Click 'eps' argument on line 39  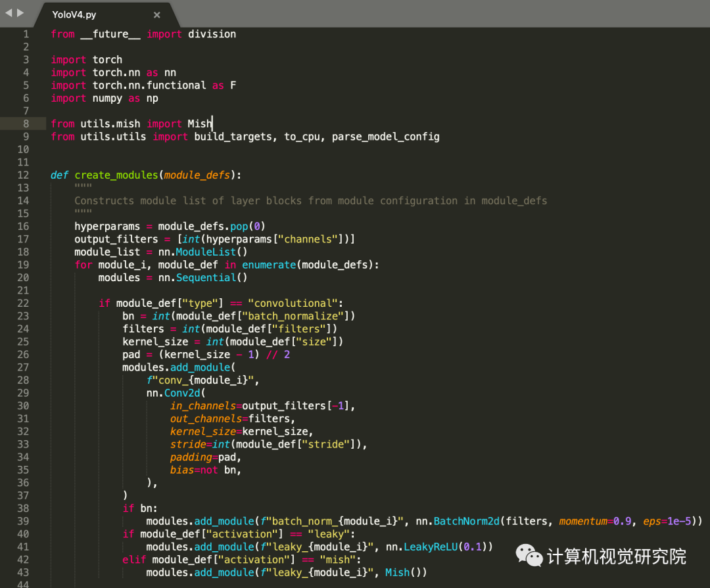[652, 521]
